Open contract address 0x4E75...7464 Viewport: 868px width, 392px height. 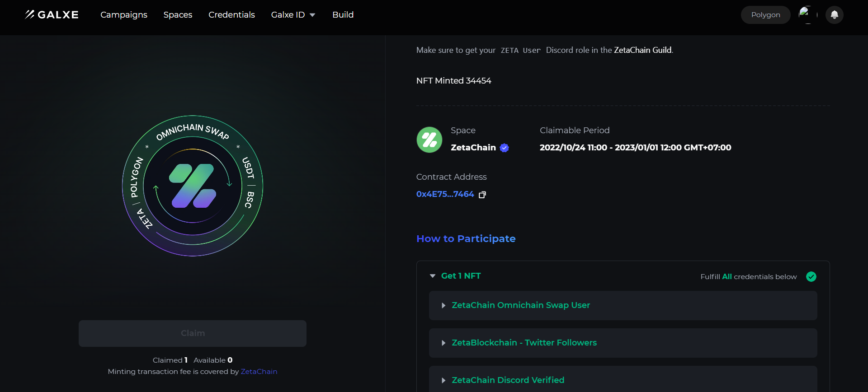(445, 194)
